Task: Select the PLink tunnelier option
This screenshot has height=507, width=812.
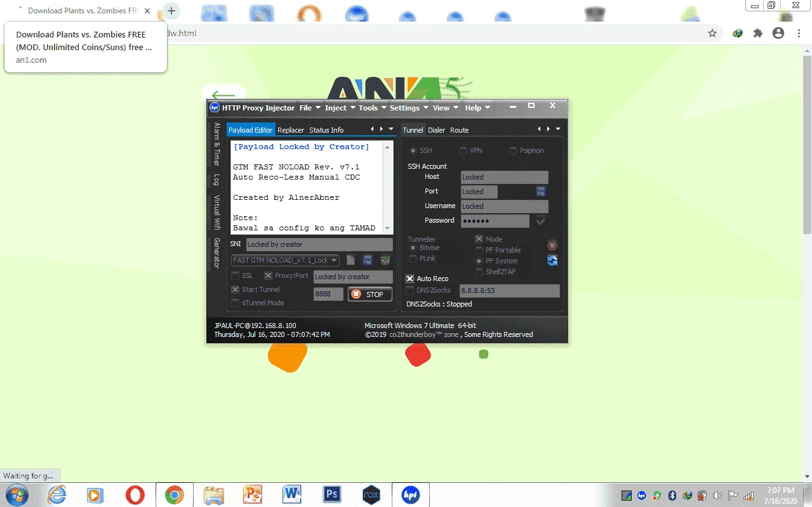Action: pos(413,258)
